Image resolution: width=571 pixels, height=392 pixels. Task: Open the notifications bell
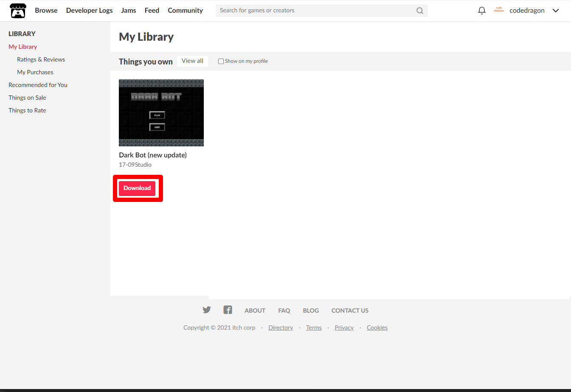(481, 11)
